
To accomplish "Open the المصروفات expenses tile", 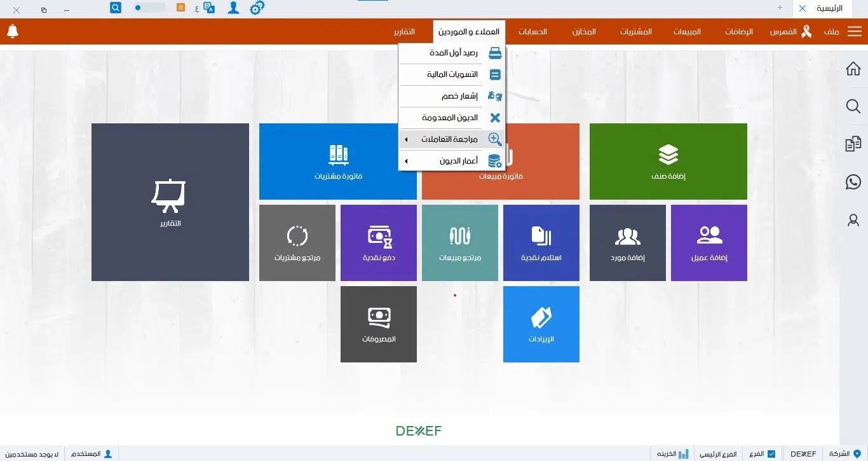I will pos(378,324).
